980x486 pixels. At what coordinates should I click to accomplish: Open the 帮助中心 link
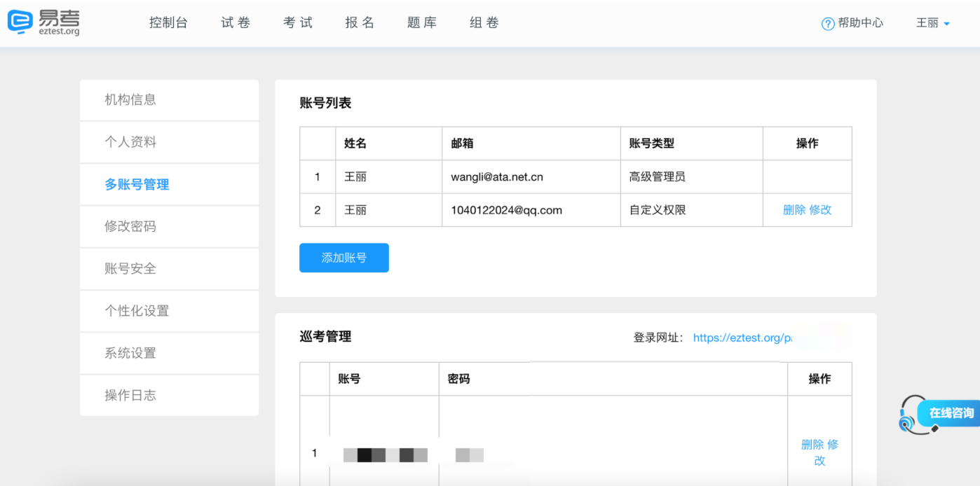pos(861,23)
